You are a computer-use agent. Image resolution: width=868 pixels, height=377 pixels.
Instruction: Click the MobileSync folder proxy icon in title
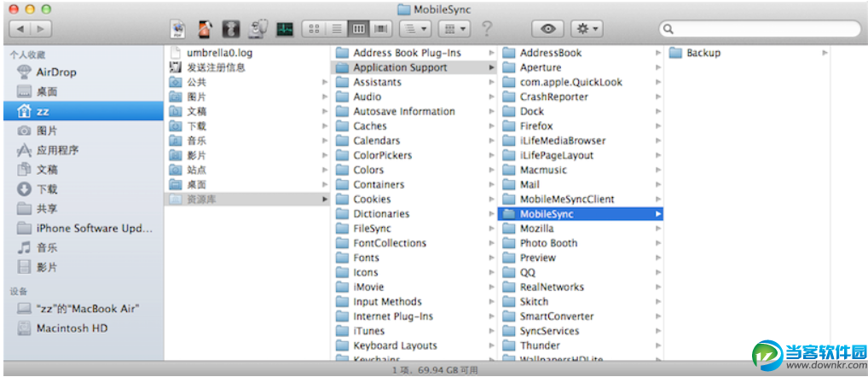(403, 9)
